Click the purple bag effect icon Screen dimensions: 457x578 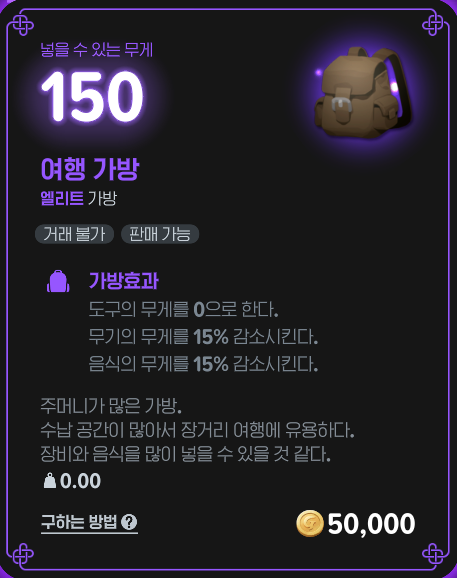click(58, 281)
